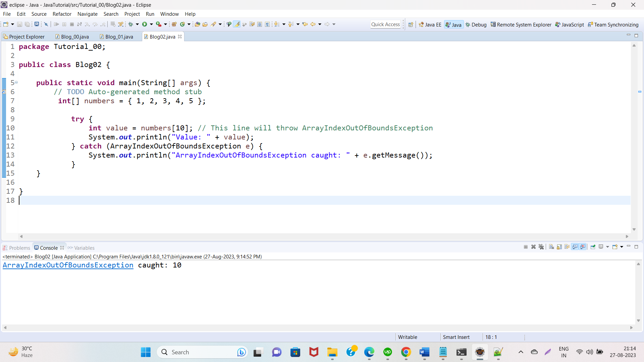Toggle Show Console When Standard Error Changes
The image size is (644, 362).
583,247
